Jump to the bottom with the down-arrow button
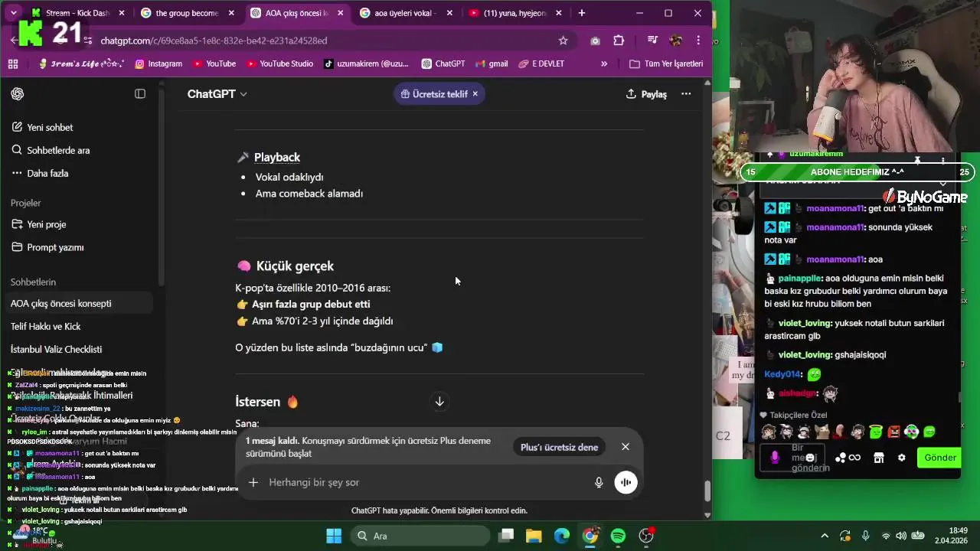The height and width of the screenshot is (551, 980). coord(439,402)
